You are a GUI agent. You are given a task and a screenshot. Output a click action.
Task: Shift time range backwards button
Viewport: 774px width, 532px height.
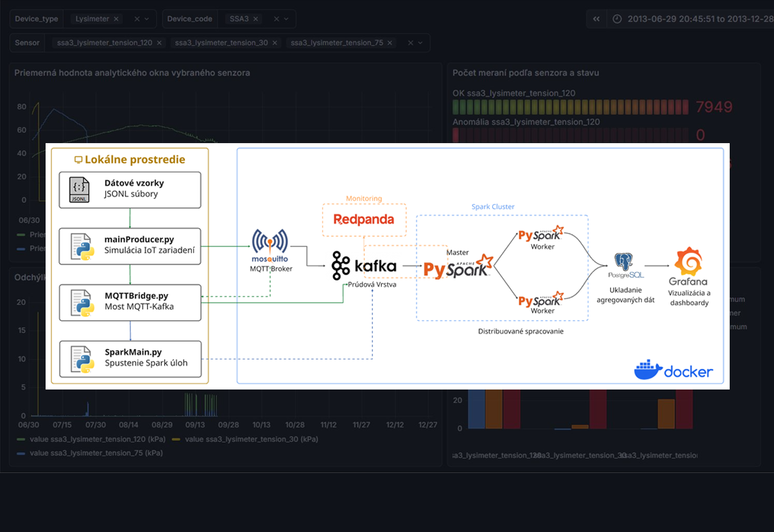pyautogui.click(x=596, y=19)
